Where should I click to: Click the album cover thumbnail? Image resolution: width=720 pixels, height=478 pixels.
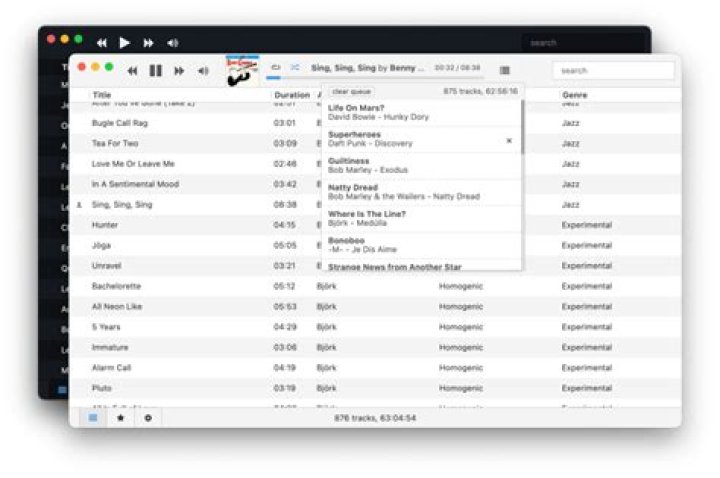(242, 70)
